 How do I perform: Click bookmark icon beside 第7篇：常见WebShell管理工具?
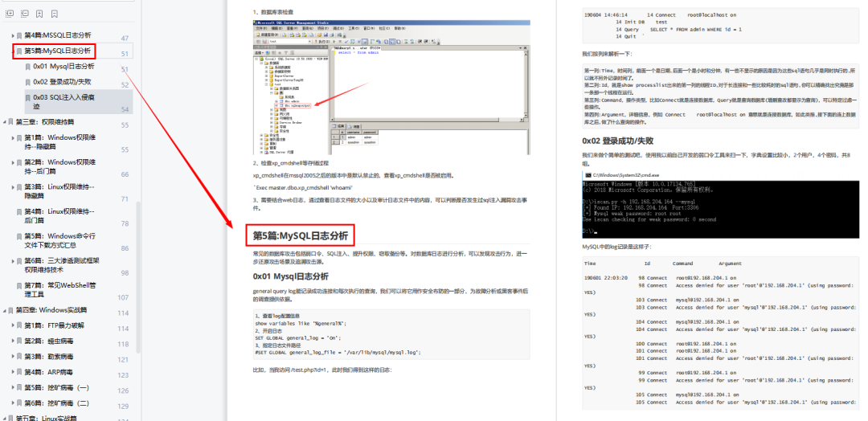[x=19, y=286]
